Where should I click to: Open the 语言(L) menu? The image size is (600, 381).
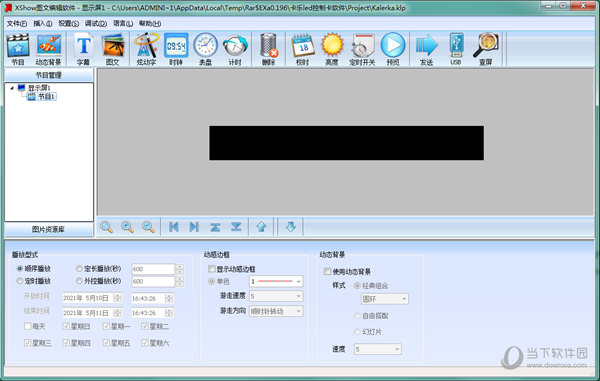[123, 24]
